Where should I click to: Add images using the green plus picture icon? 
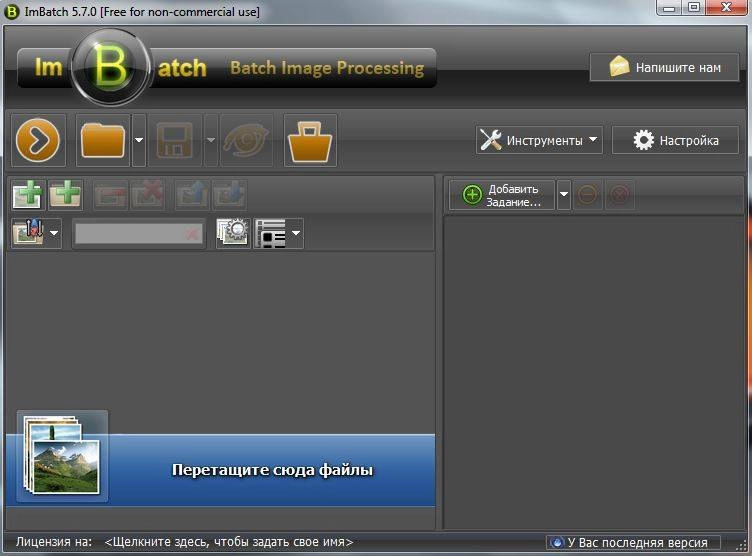[28, 195]
